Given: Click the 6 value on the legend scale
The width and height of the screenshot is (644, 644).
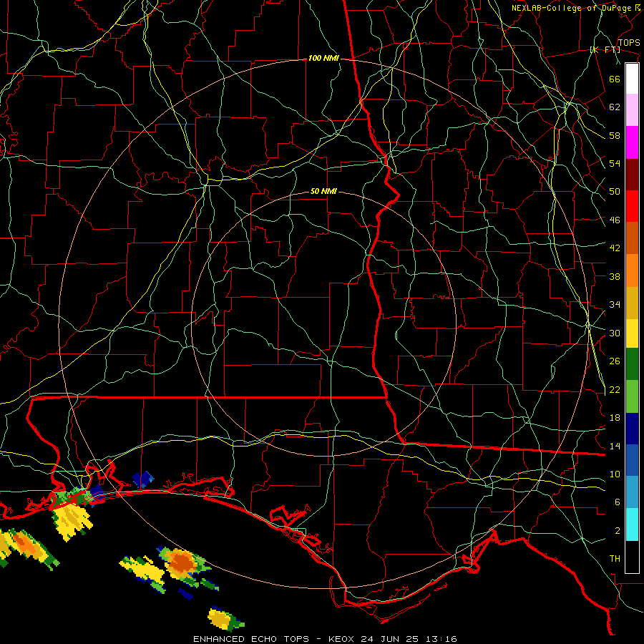Looking at the screenshot, I should 618,502.
